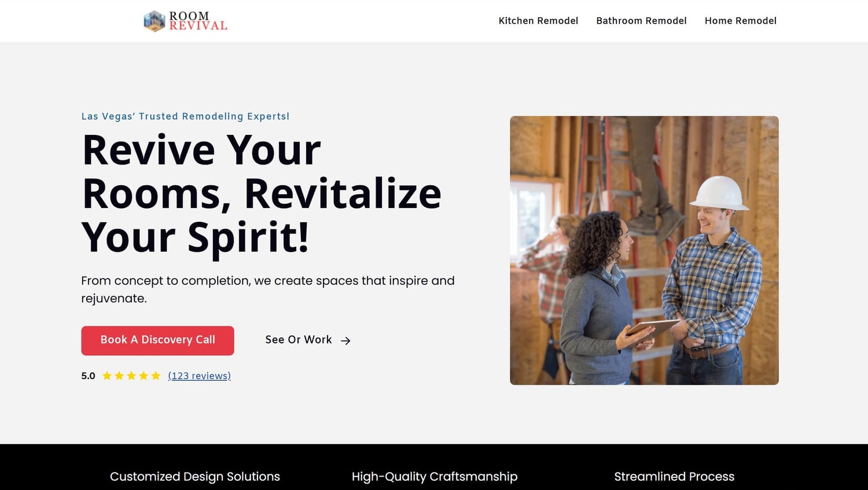Go to the Home Remodel page
The height and width of the screenshot is (490, 868).
[740, 21]
